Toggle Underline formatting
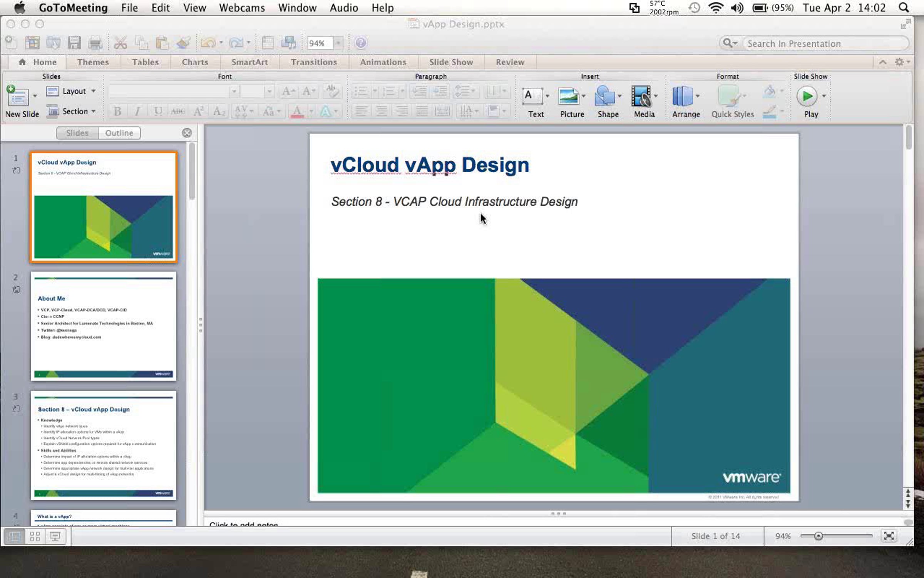This screenshot has width=924, height=578. pyautogui.click(x=158, y=112)
